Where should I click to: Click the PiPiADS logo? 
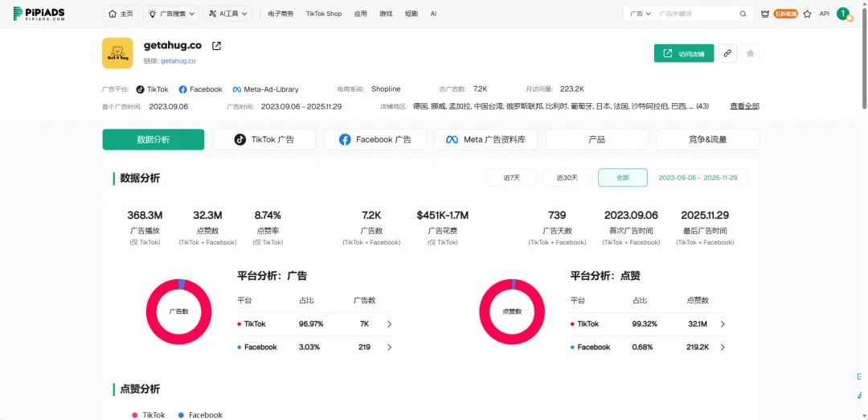click(39, 14)
